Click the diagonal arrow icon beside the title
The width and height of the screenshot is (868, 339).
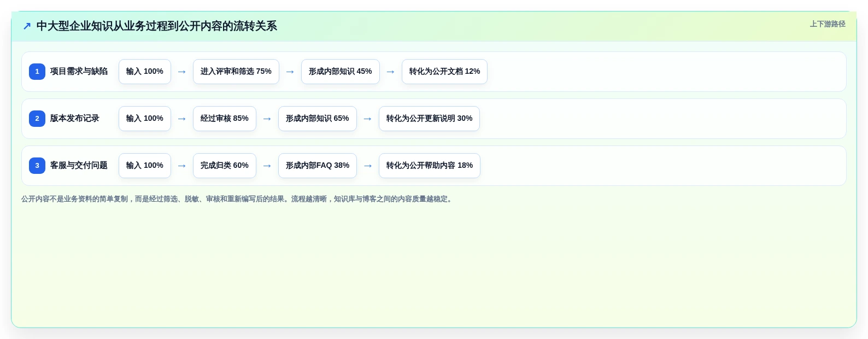coord(27,26)
